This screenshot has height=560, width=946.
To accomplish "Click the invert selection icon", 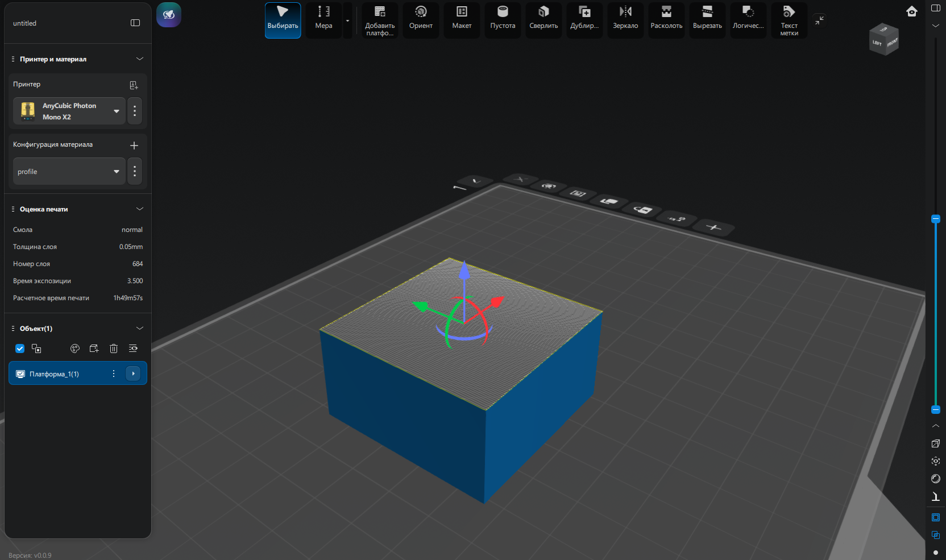I will pos(36,349).
